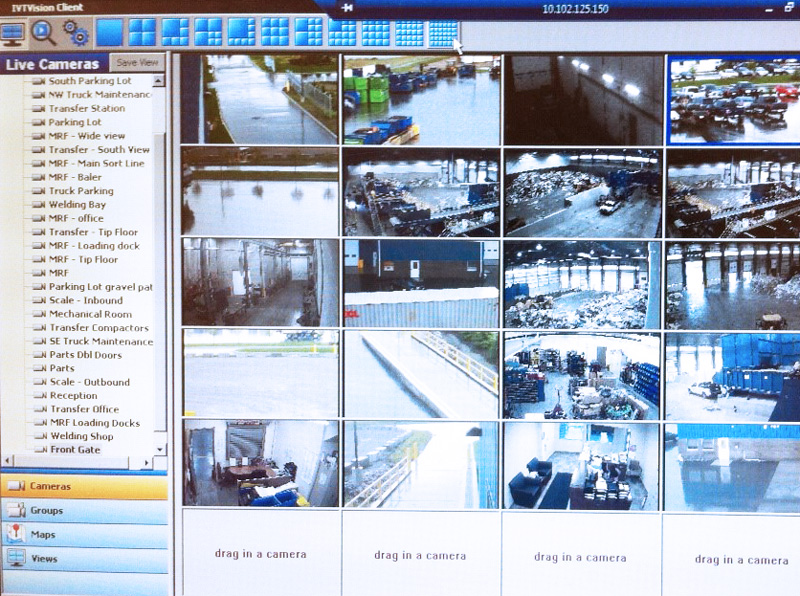Choose the densest grid layout icon
Screen dimensions: 800x596
click(x=442, y=34)
